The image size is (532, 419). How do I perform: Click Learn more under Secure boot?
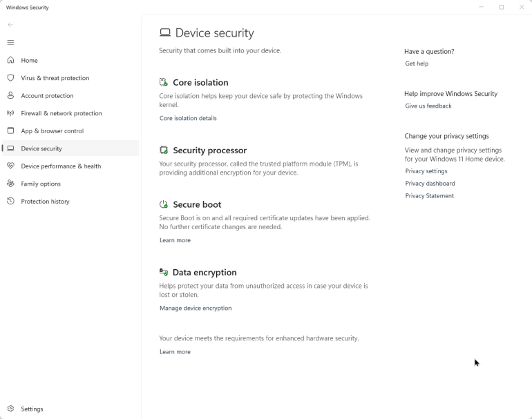pos(175,240)
